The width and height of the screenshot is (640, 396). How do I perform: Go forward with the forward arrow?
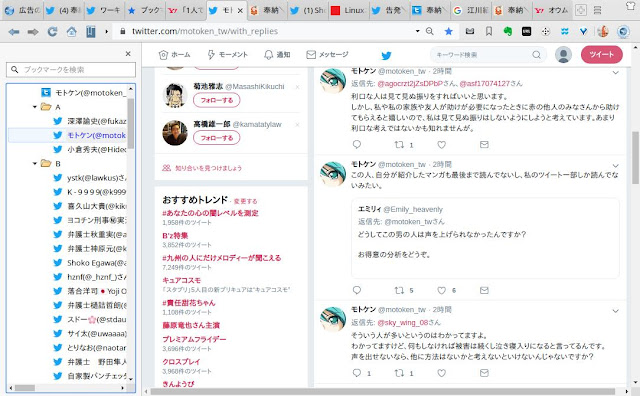33,31
